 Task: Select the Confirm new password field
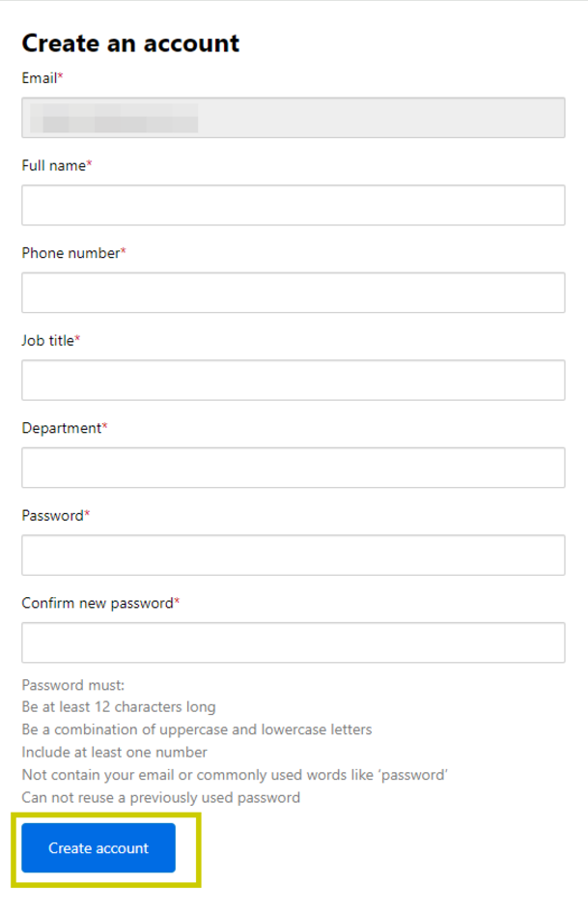(293, 643)
